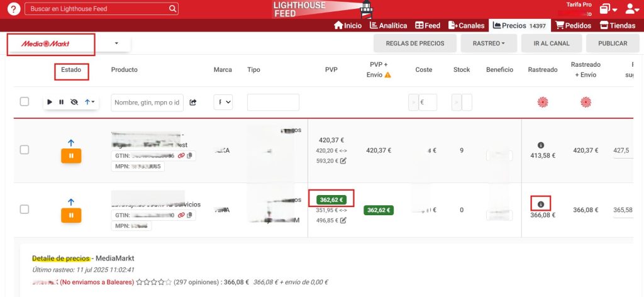644x297 pixels.
Task: Open the RASTREO dropdown button
Action: 489,43
